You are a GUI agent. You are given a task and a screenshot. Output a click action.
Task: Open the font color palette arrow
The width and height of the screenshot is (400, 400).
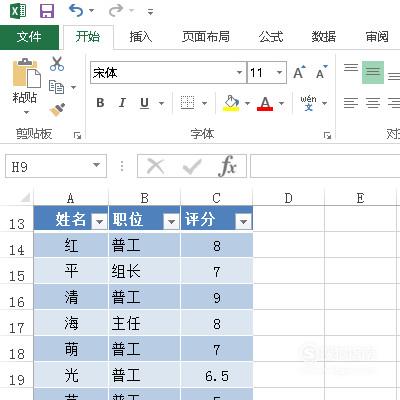click(x=282, y=103)
